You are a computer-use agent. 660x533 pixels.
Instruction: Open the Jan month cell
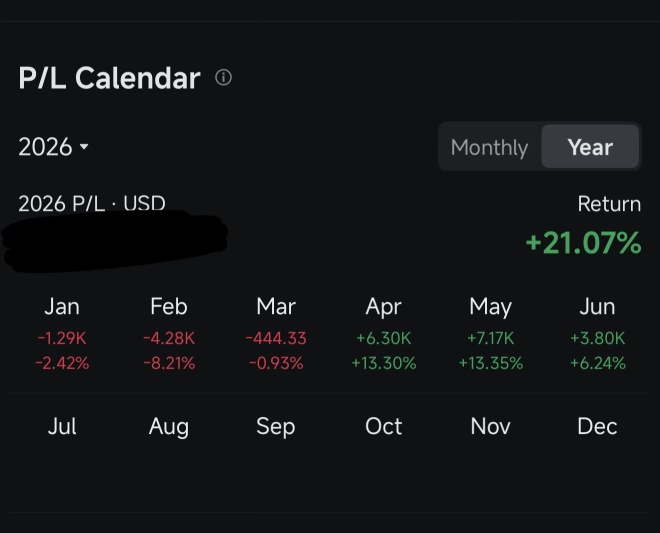[62, 334]
